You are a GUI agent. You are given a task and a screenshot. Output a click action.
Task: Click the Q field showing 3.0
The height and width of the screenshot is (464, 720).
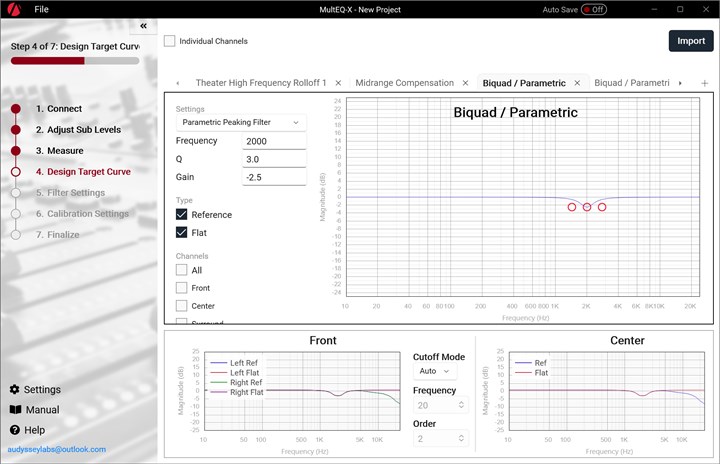[274, 159]
